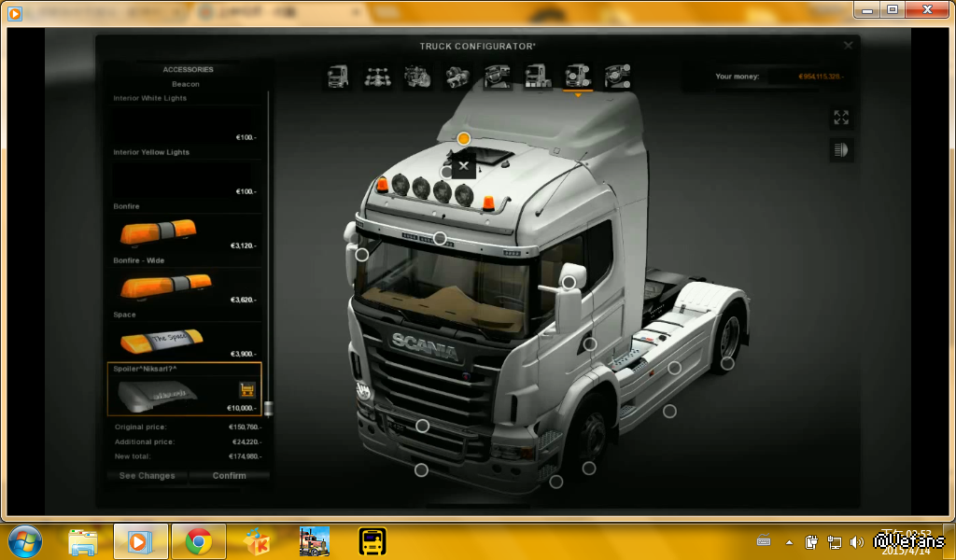Image resolution: width=956 pixels, height=560 pixels.
Task: Select the currently highlighted accessories tab
Action: [x=577, y=77]
